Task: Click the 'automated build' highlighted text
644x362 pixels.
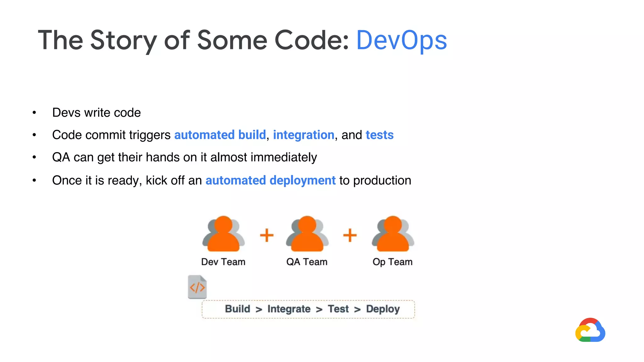Action: [220, 135]
